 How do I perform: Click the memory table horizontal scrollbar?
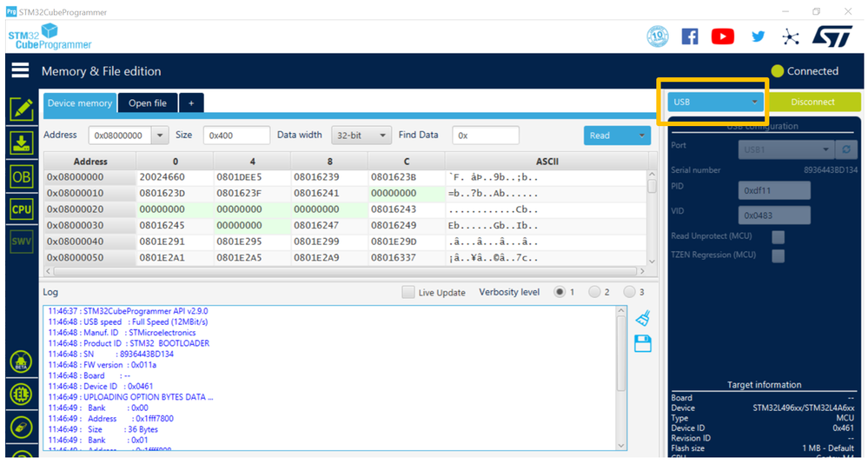345,271
